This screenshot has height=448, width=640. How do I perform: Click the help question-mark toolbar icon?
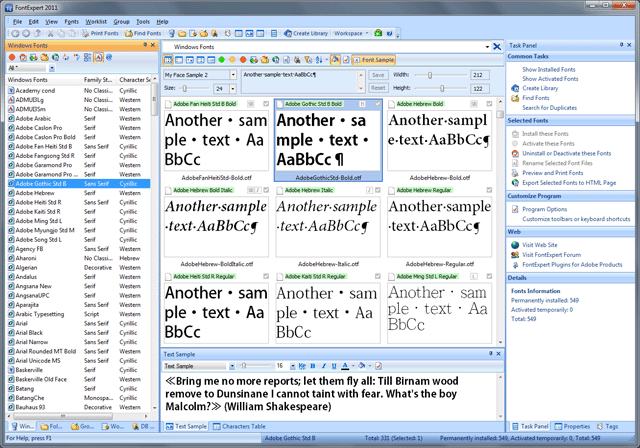(389, 33)
